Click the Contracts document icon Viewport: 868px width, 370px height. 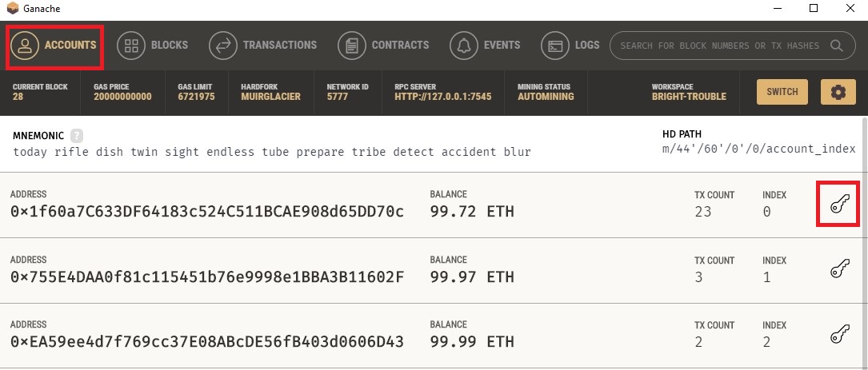352,46
